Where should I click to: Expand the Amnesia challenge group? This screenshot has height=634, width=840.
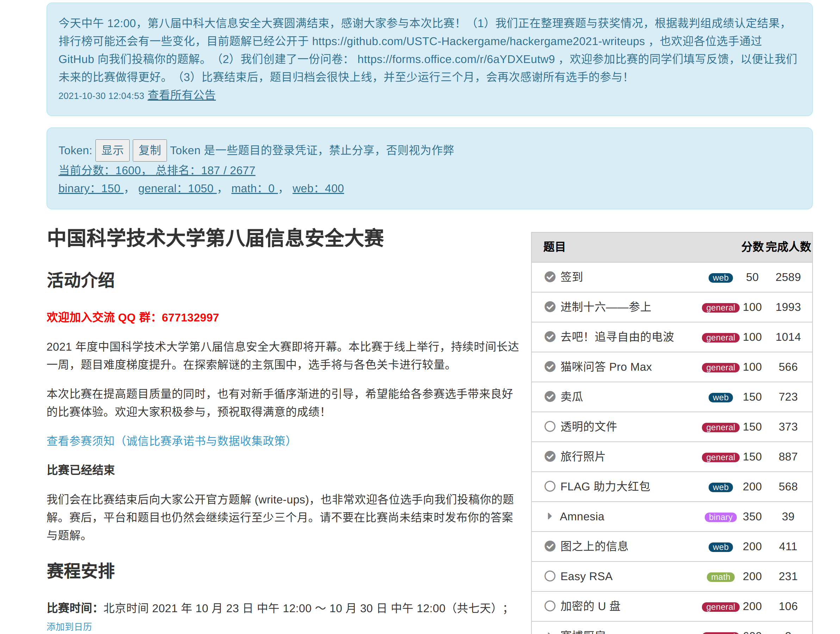[x=549, y=516]
